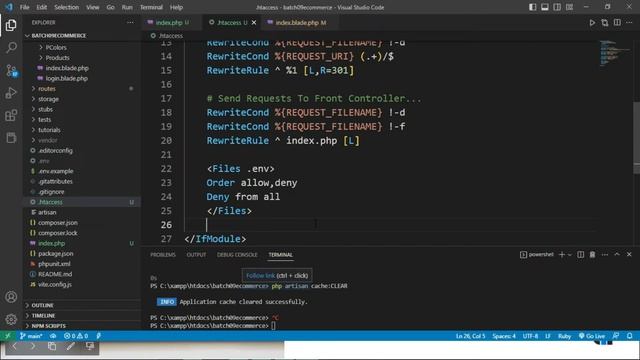Kill the terminal with trash icon
The width and height of the screenshot is (640, 360).
pos(592,254)
